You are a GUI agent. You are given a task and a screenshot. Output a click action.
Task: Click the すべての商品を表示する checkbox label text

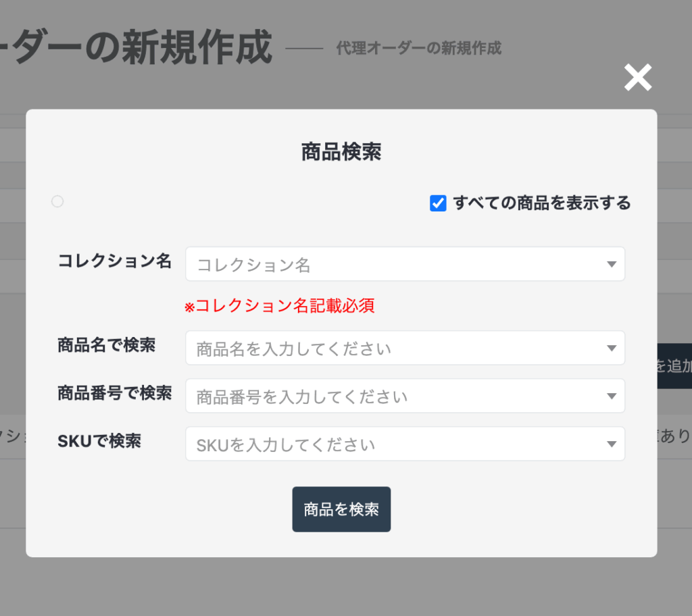pos(541,203)
